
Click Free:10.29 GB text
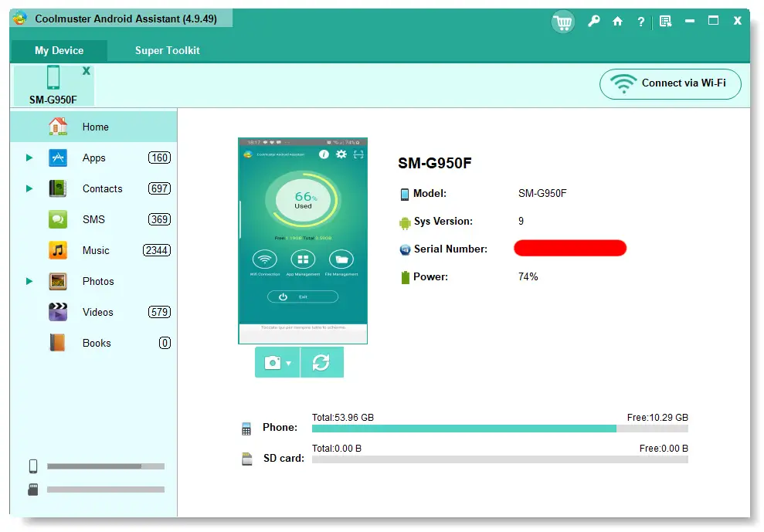click(x=657, y=418)
